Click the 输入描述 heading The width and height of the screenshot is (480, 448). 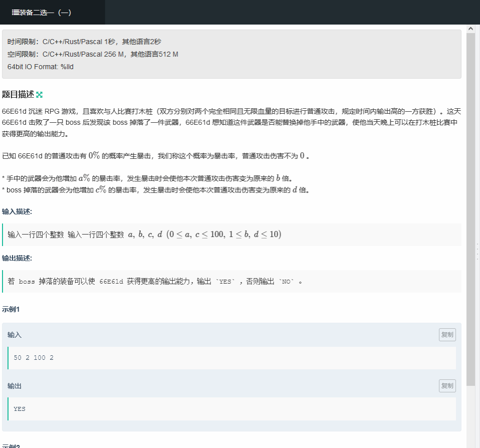pos(17,211)
